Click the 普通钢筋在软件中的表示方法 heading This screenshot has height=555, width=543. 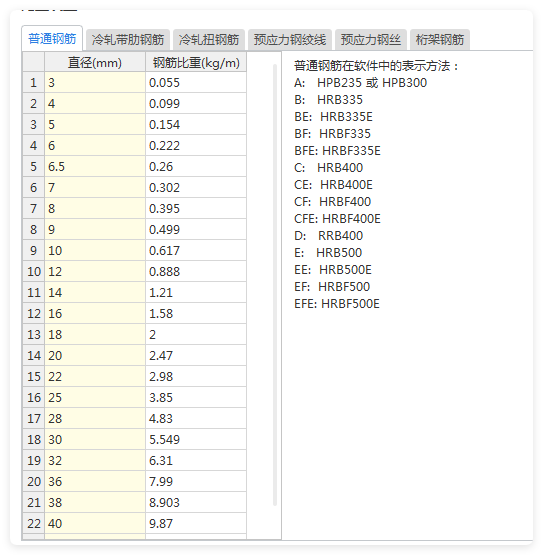[376, 66]
